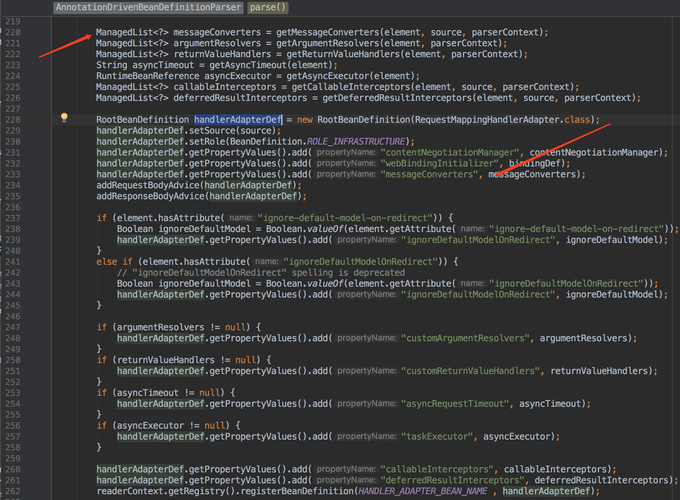Click the yellow light bulb quick-fix icon
Viewport: 680px width, 500px height.
[x=64, y=117]
